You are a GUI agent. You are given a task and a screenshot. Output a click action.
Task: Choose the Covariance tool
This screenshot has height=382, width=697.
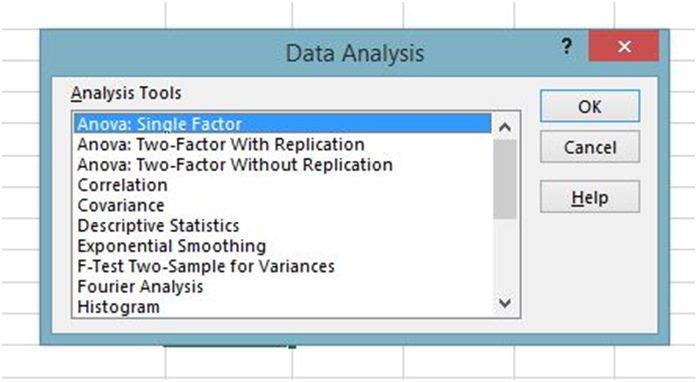click(283, 205)
